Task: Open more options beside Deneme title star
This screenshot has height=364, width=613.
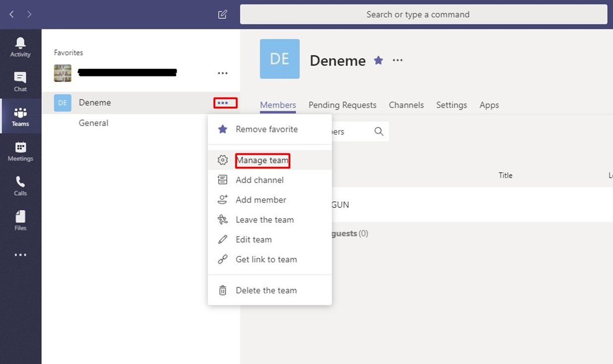Action: 398,60
